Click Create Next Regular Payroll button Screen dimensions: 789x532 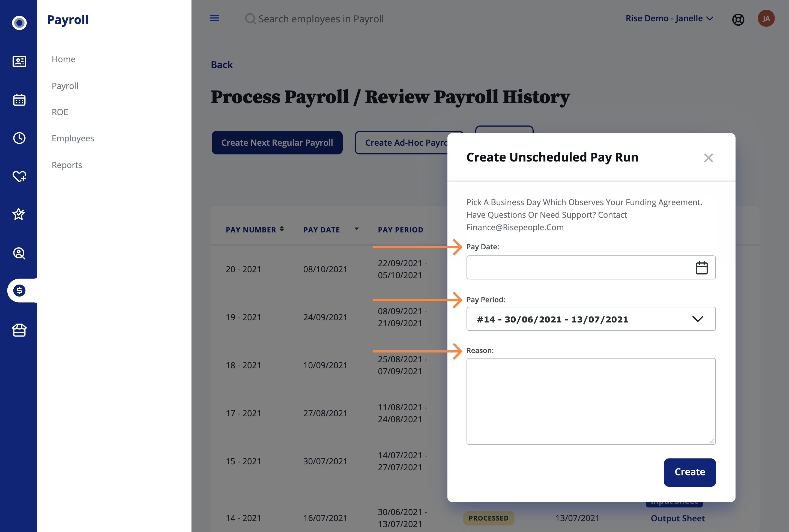coord(277,142)
